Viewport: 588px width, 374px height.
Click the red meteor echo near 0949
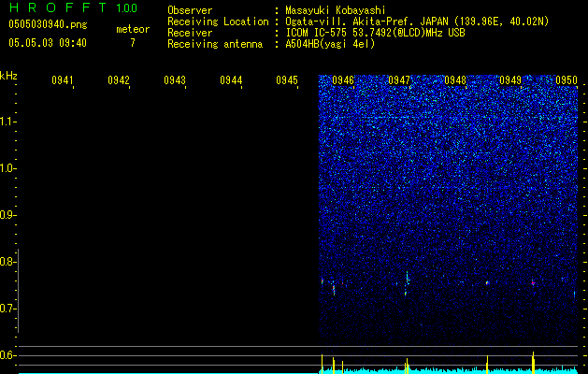(533, 283)
